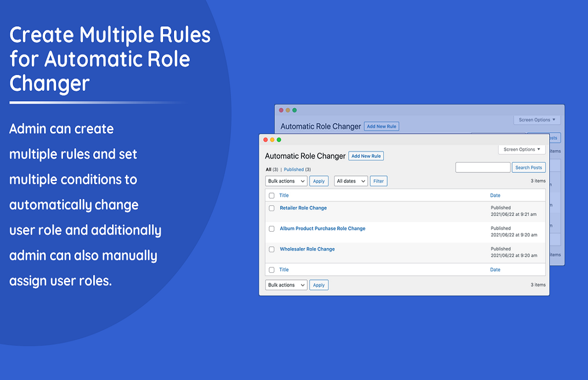
Task: Expand Screen Options on the background window
Action: click(537, 120)
